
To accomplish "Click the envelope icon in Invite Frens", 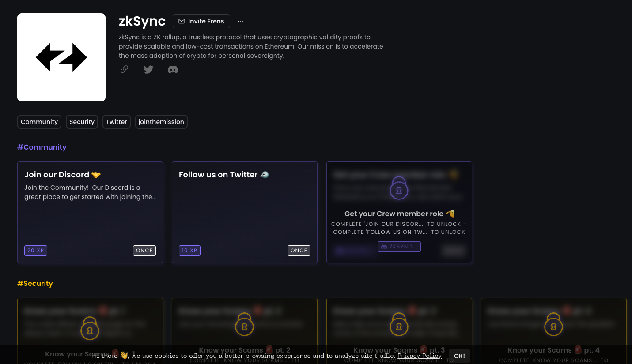I will click(182, 21).
